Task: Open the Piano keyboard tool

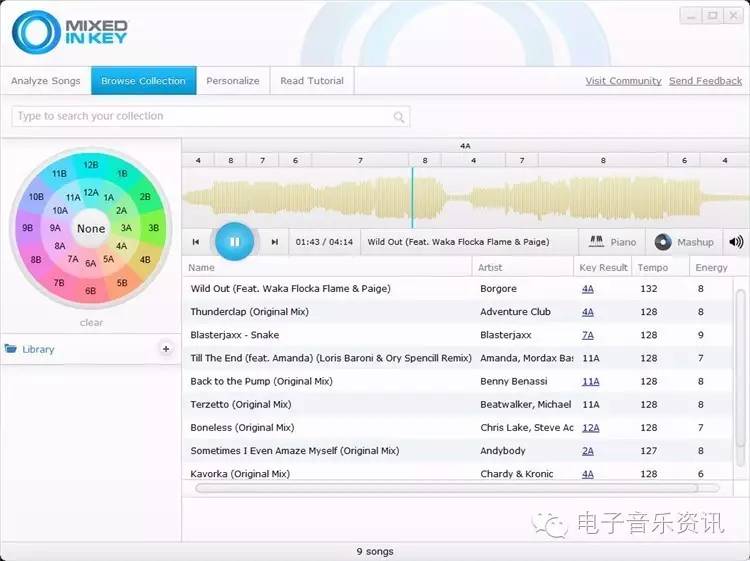Action: 612,242
